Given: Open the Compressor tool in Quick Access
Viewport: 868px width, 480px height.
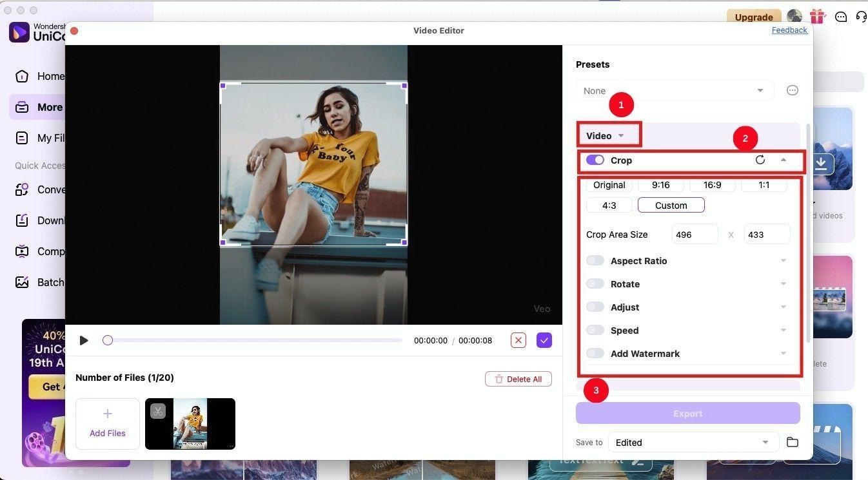Looking at the screenshot, I should pos(39,251).
